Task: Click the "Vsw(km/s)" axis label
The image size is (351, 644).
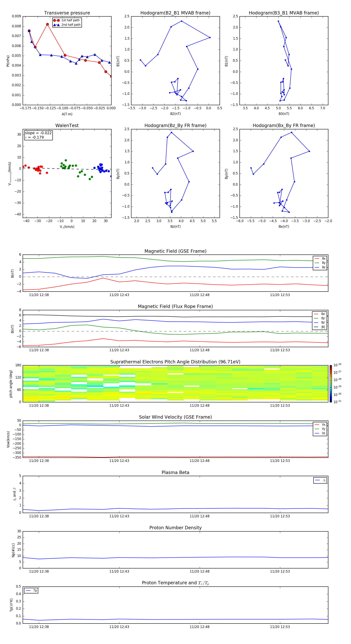Action: point(8,439)
